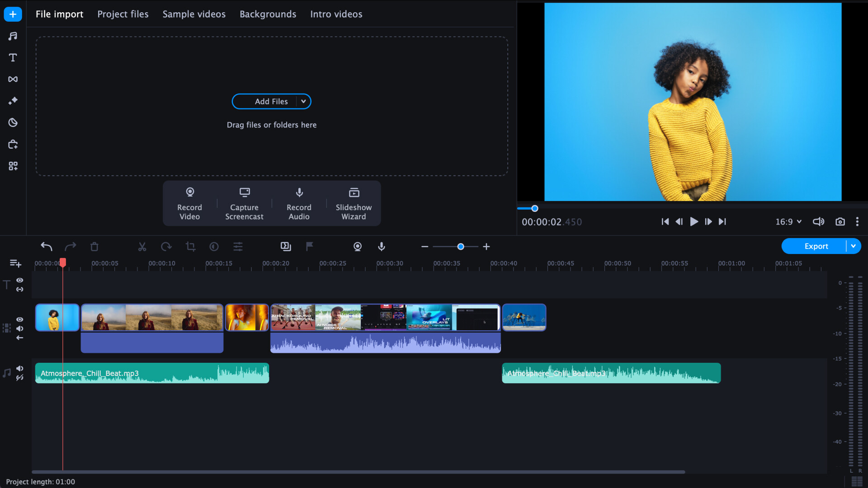Mute the music track
The image size is (868, 488).
[x=20, y=368]
